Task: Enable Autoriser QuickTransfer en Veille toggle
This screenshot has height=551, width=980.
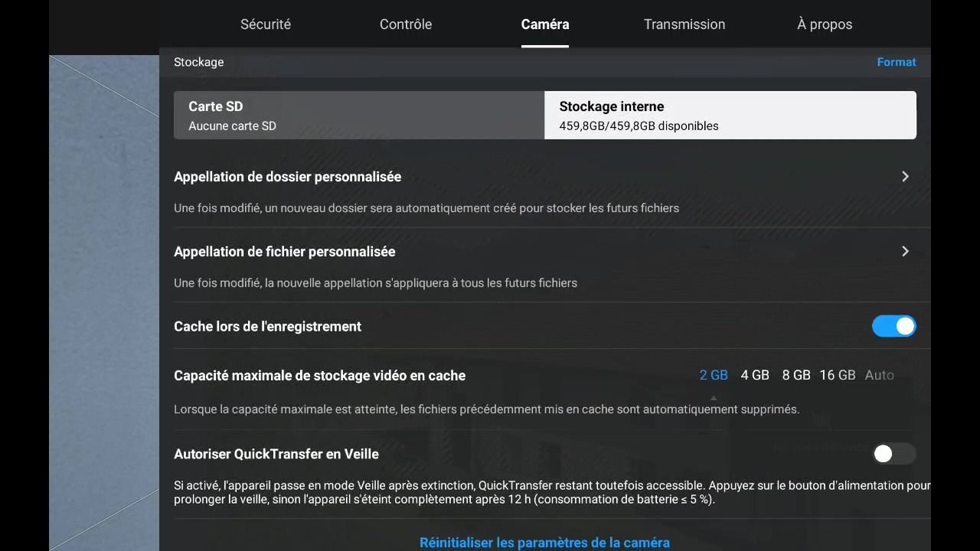Action: (x=893, y=454)
